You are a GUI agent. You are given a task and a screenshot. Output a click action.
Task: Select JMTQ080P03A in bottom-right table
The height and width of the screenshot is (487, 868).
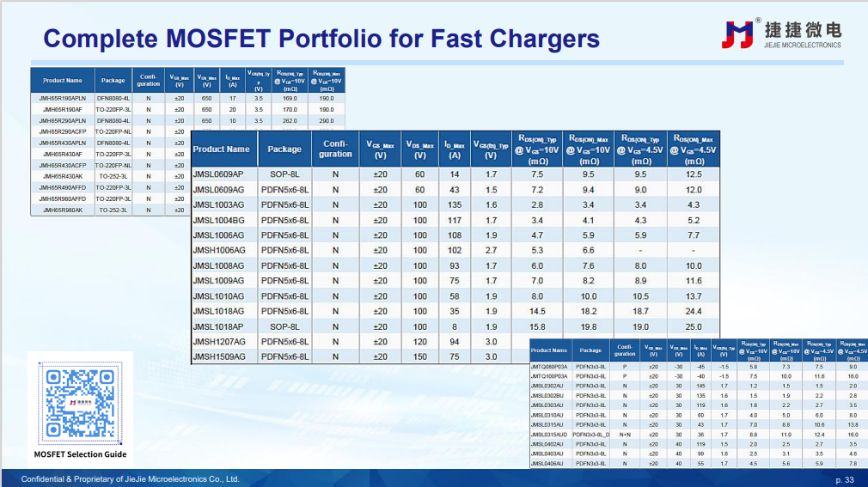point(549,367)
